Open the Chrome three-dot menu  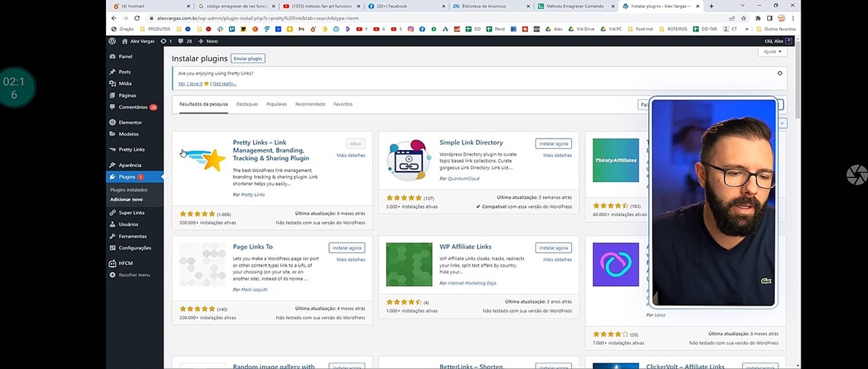793,18
